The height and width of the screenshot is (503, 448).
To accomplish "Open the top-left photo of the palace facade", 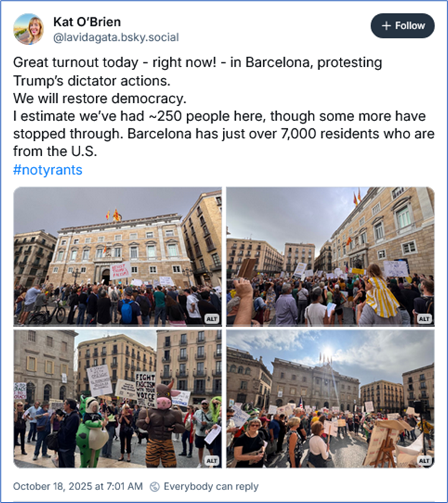I will coord(118,257).
